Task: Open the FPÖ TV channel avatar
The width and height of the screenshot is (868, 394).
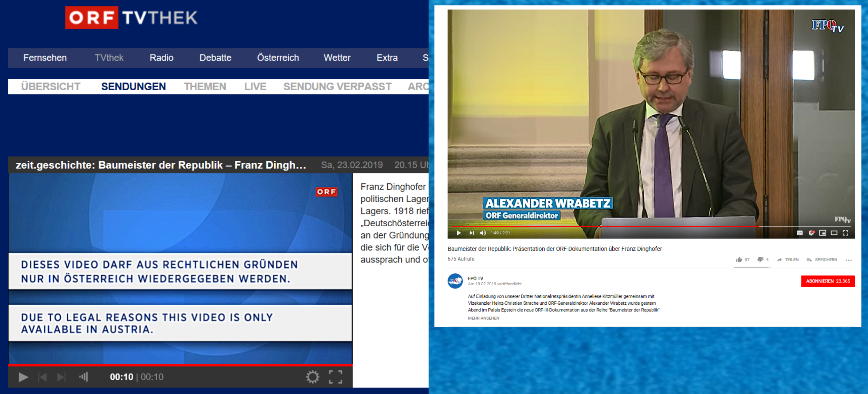Action: (x=455, y=281)
